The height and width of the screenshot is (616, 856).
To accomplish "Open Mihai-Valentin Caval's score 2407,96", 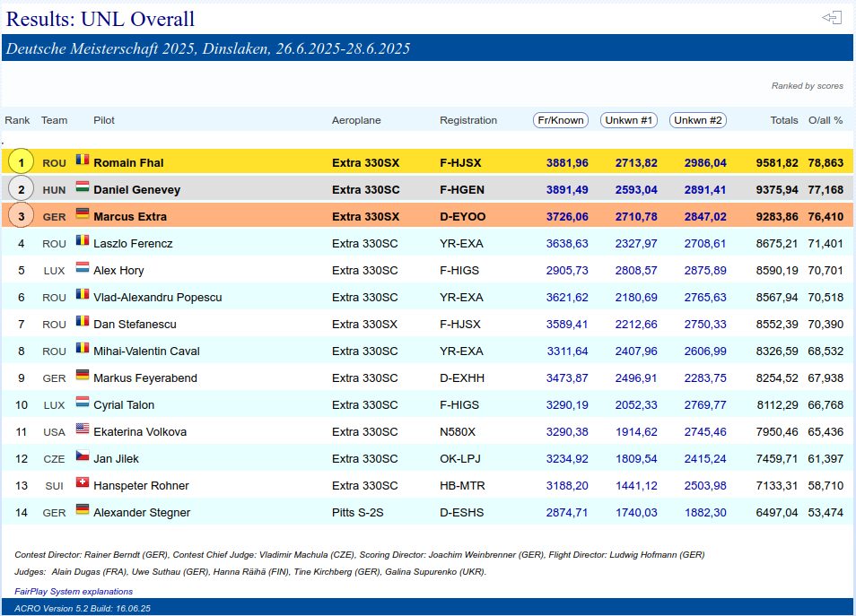I will click(x=636, y=351).
